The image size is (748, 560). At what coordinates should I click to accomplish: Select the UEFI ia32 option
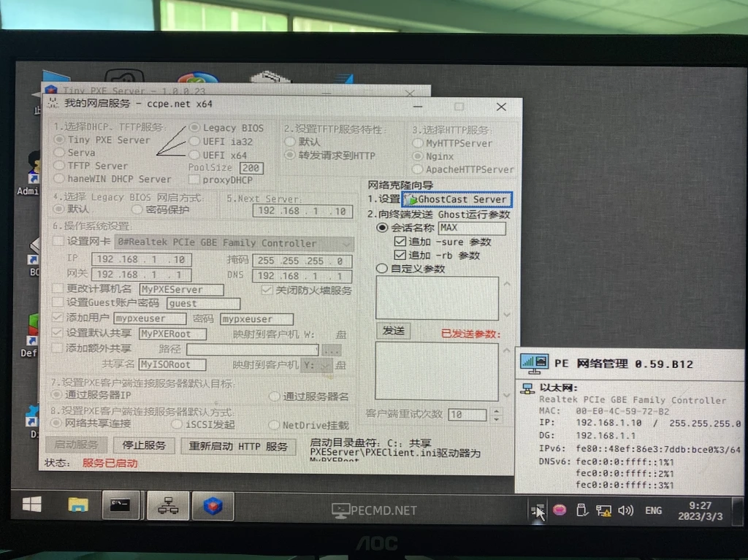[x=194, y=141]
